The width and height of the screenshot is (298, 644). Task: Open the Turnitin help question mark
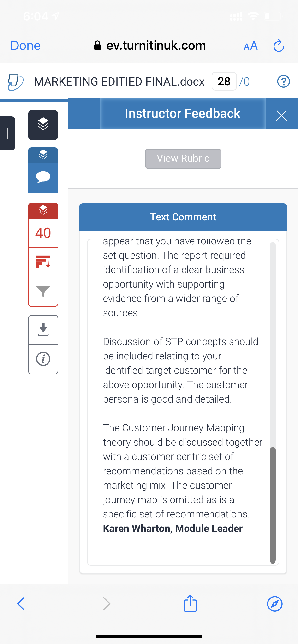tap(283, 81)
